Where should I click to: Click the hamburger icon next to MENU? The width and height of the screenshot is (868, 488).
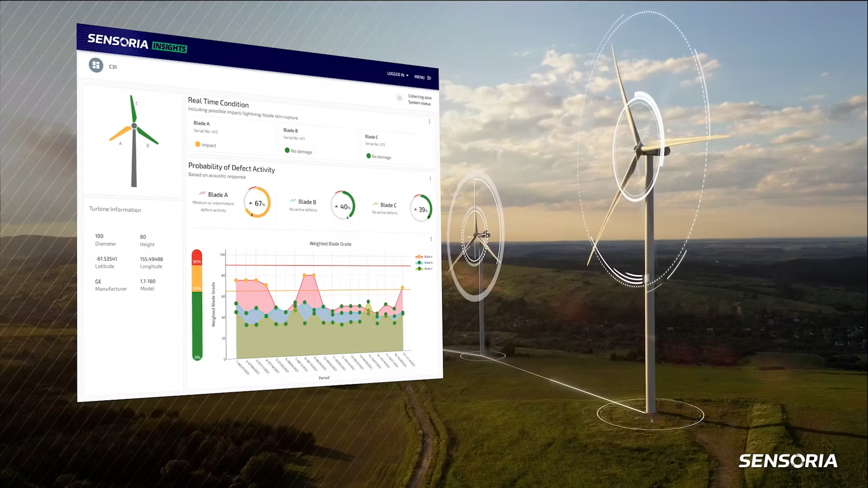click(429, 77)
